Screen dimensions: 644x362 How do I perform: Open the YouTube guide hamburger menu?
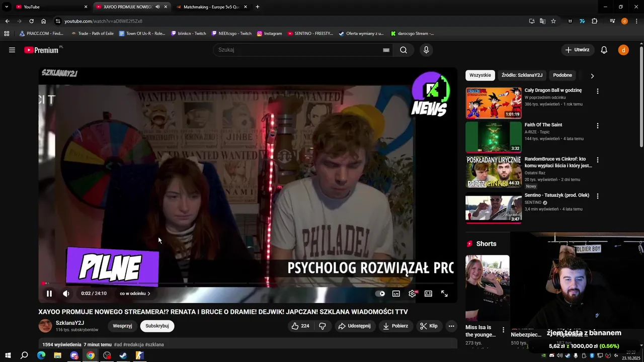coord(12,50)
